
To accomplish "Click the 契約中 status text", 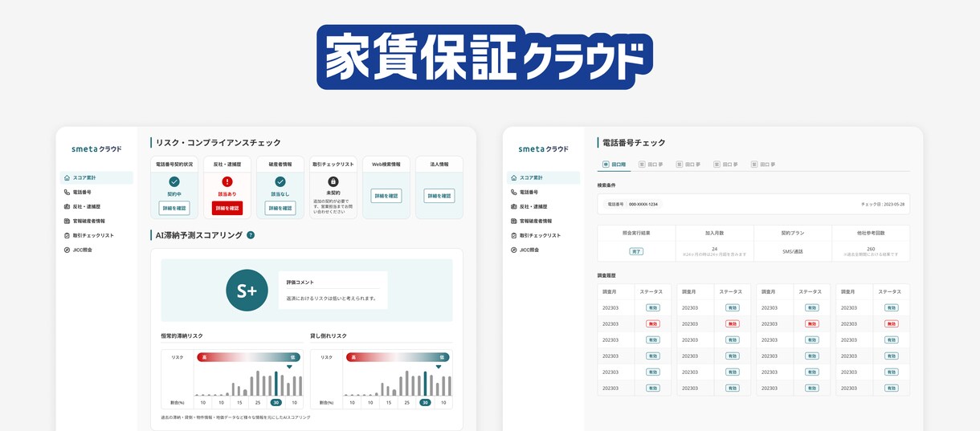I will 174,194.
